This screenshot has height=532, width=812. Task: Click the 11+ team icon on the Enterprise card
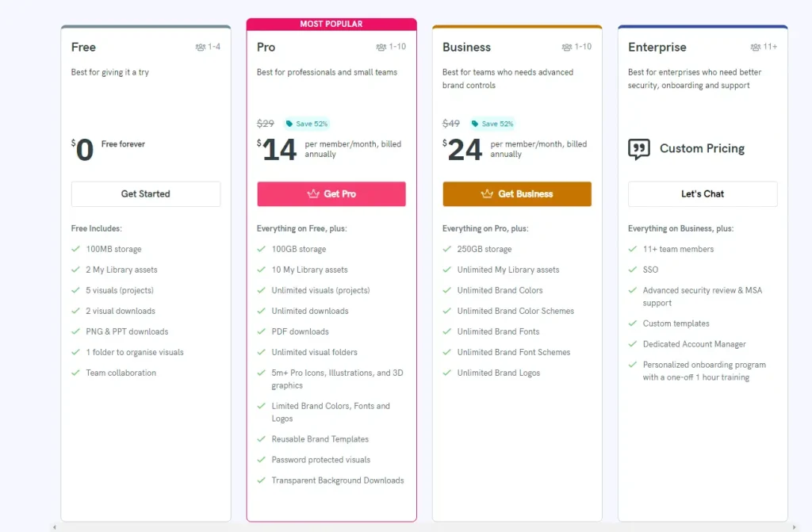click(755, 47)
